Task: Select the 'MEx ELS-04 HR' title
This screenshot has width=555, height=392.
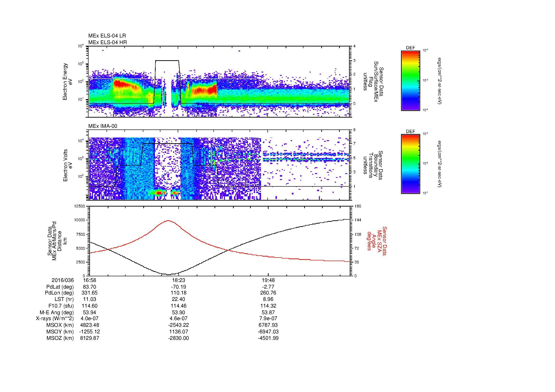Action: coord(107,42)
